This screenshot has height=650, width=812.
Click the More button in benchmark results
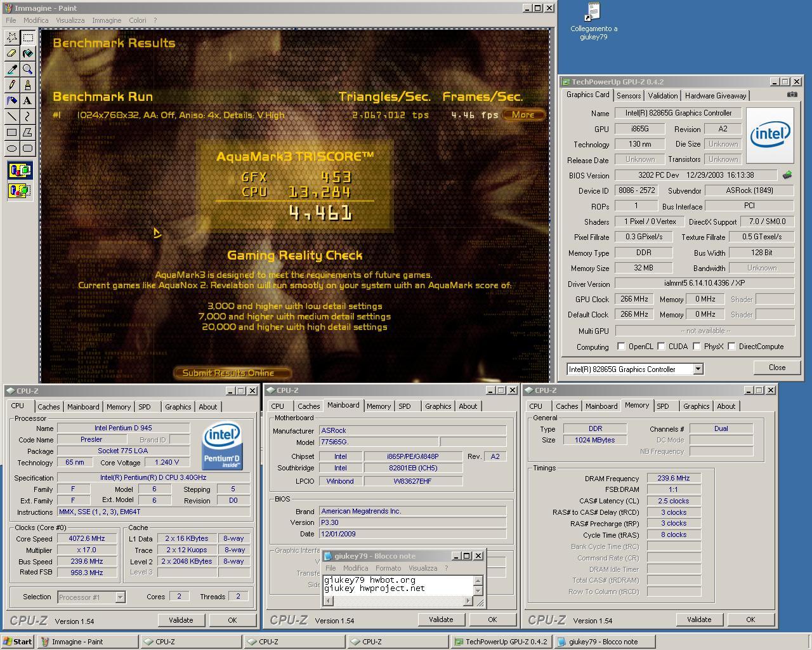(x=523, y=115)
